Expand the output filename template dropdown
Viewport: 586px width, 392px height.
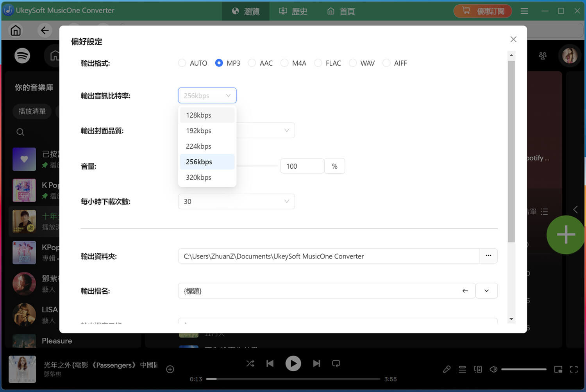point(486,290)
